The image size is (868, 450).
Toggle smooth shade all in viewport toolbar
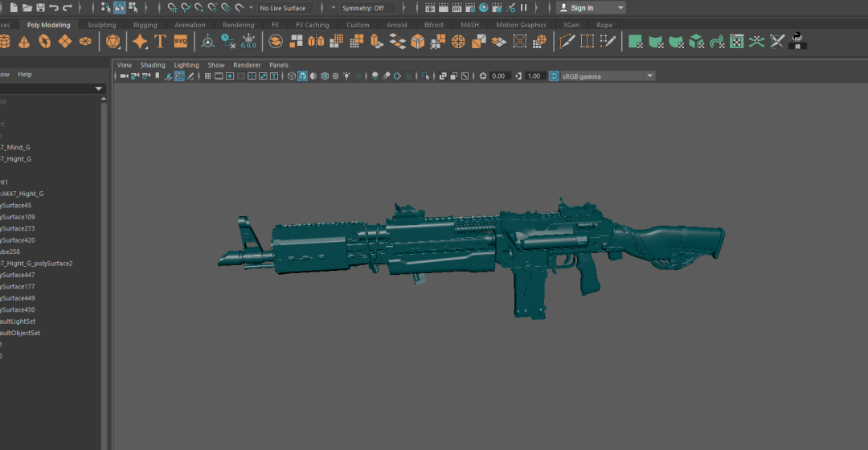[302, 76]
